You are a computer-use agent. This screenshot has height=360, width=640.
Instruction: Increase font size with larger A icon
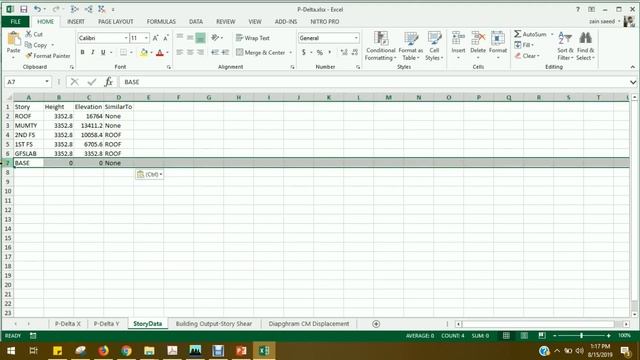click(155, 38)
